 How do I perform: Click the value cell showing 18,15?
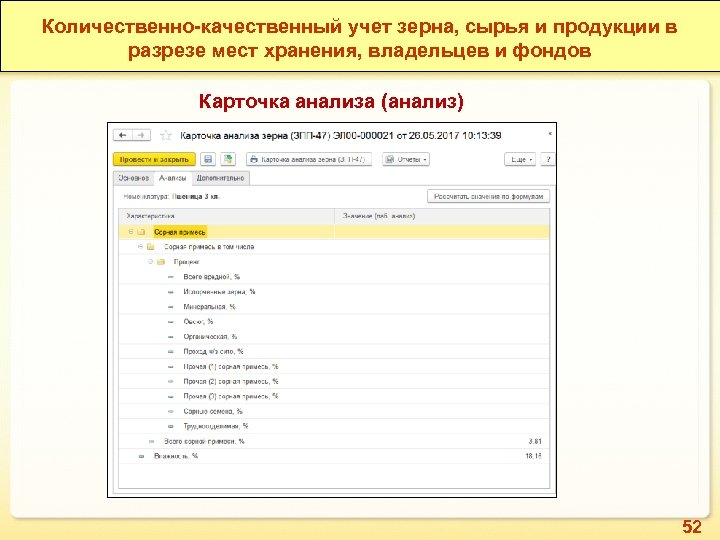click(442, 456)
